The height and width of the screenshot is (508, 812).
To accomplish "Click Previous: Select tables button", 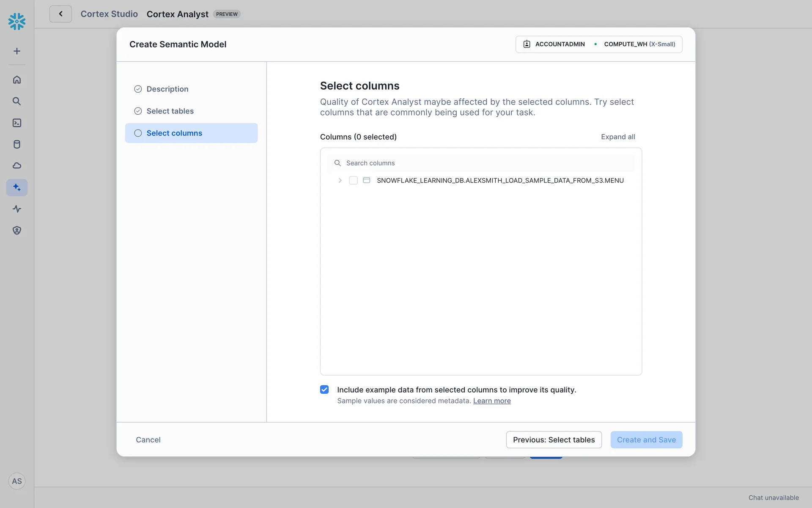I will tap(554, 439).
